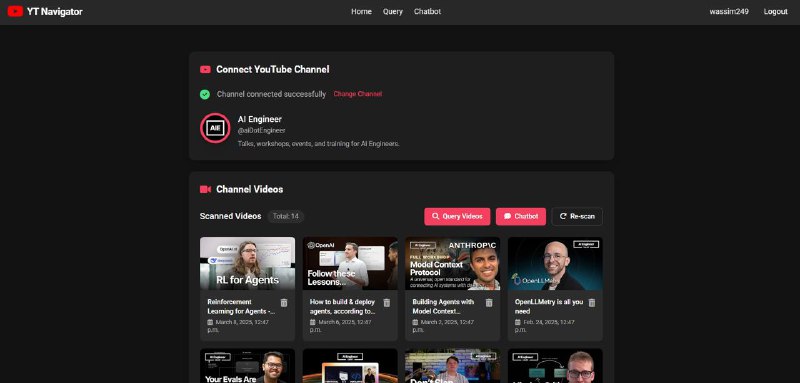Click the Total: 14 badge
Screen dimensions: 800x383
click(286, 216)
